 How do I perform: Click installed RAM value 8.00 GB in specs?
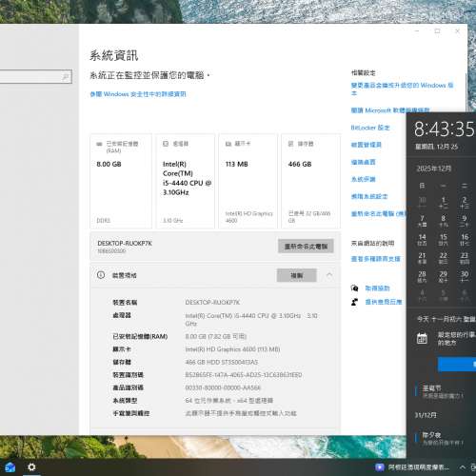click(x=216, y=336)
